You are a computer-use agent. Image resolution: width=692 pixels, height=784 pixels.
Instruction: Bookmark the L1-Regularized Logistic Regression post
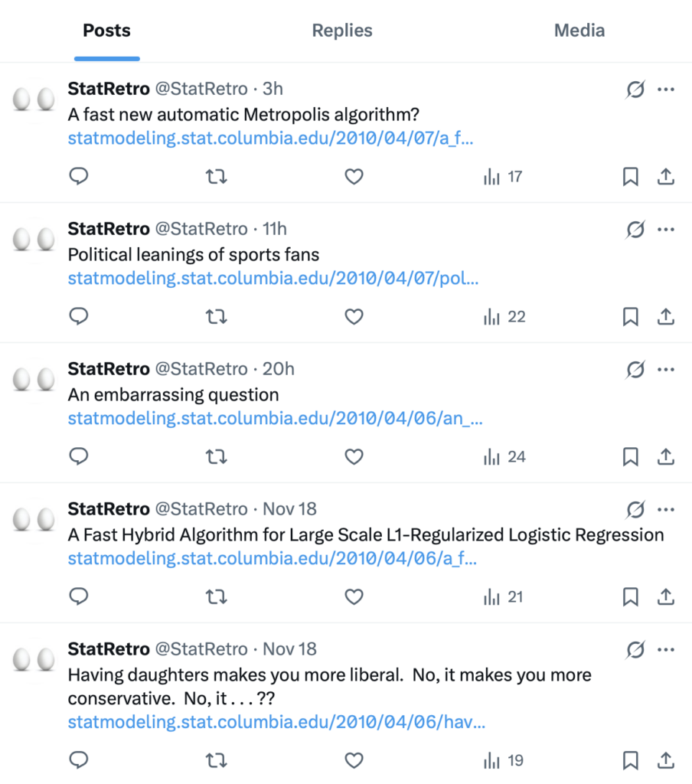click(630, 597)
